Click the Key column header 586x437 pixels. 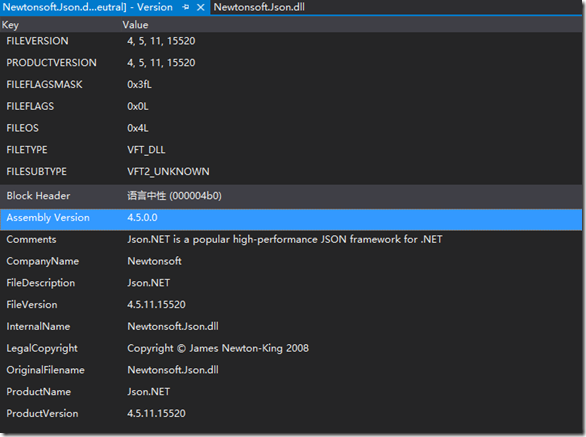pyautogui.click(x=10, y=25)
